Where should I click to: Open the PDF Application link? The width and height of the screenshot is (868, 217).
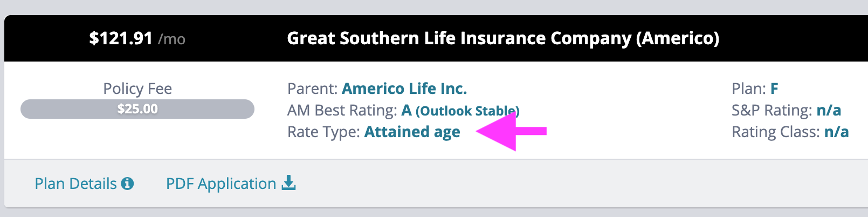click(x=231, y=184)
